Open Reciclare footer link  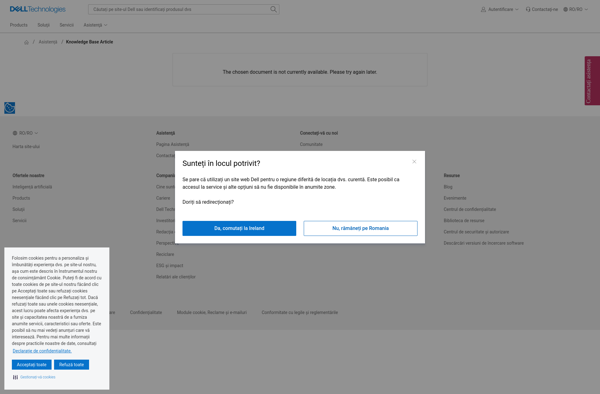point(165,254)
